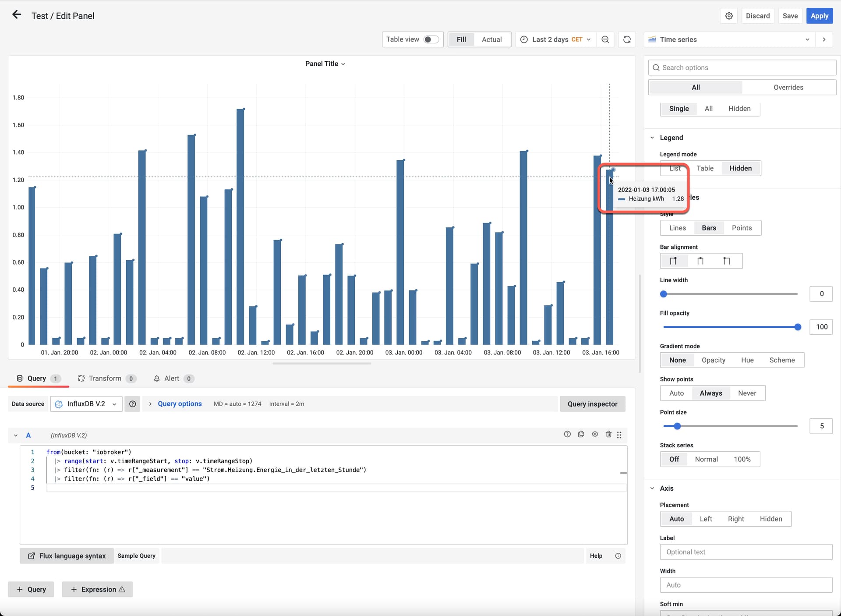Open the Time series visualization dropdown
Image resolution: width=841 pixels, height=616 pixels.
[x=730, y=39]
